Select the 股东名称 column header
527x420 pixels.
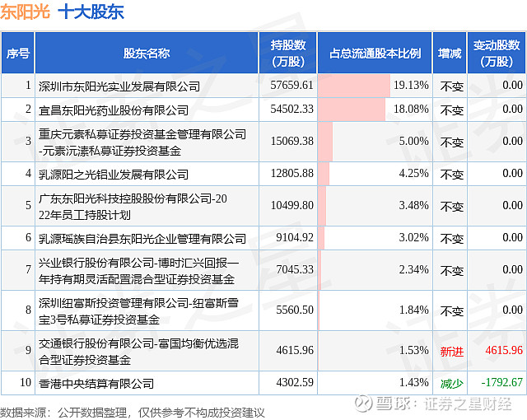147,53
